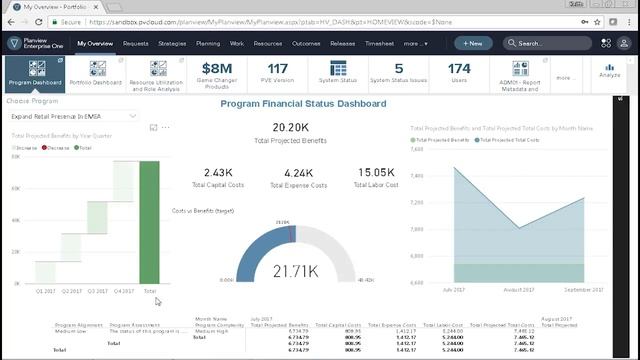The image size is (640, 360).
Task: Open the Requests menu
Action: [136, 44]
